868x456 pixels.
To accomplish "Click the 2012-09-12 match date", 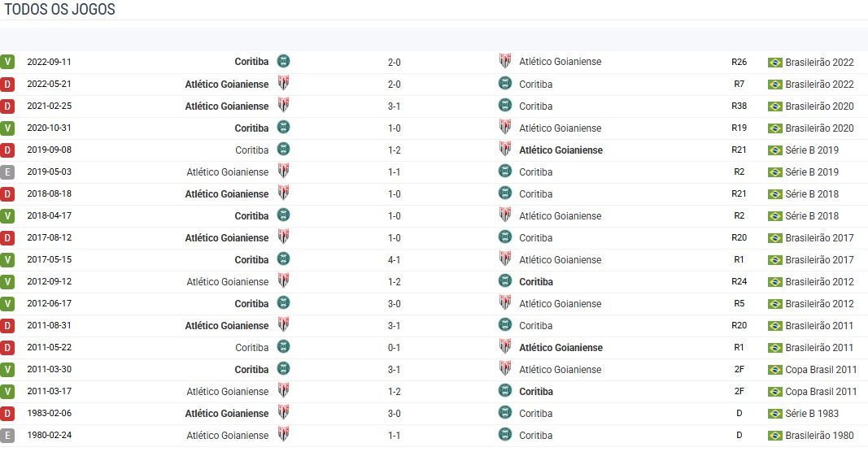I will 50,282.
